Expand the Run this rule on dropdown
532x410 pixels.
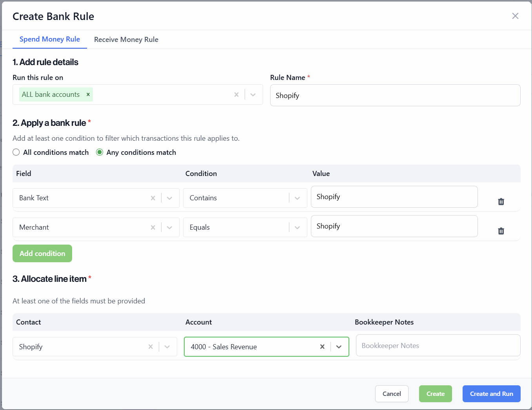(x=253, y=94)
